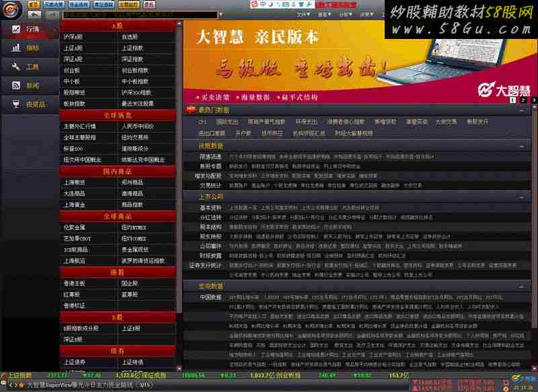Select 沪深A股 in the A股 list
The height and width of the screenshot is (392, 538).
click(x=73, y=37)
